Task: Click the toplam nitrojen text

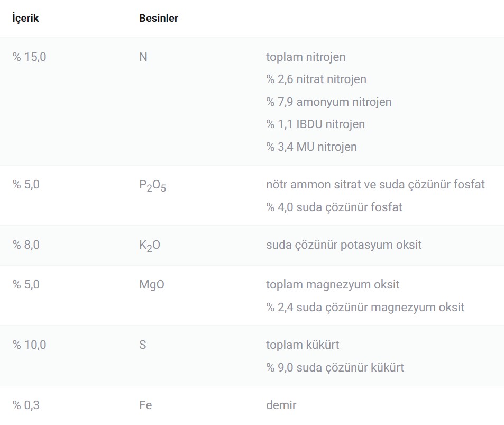Action: point(306,57)
